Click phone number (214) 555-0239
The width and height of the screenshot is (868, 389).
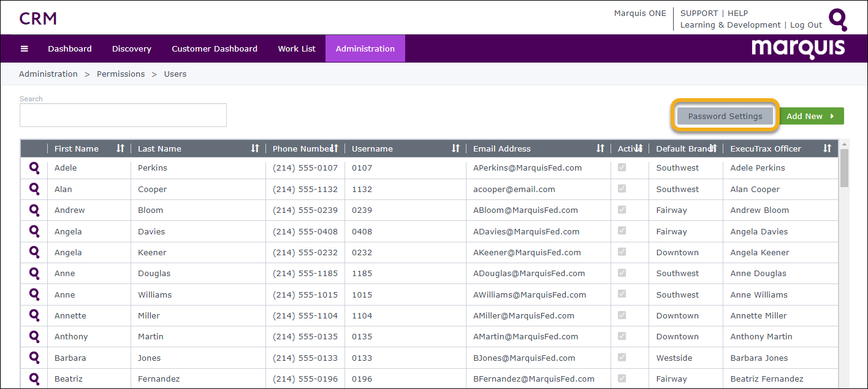(x=305, y=210)
